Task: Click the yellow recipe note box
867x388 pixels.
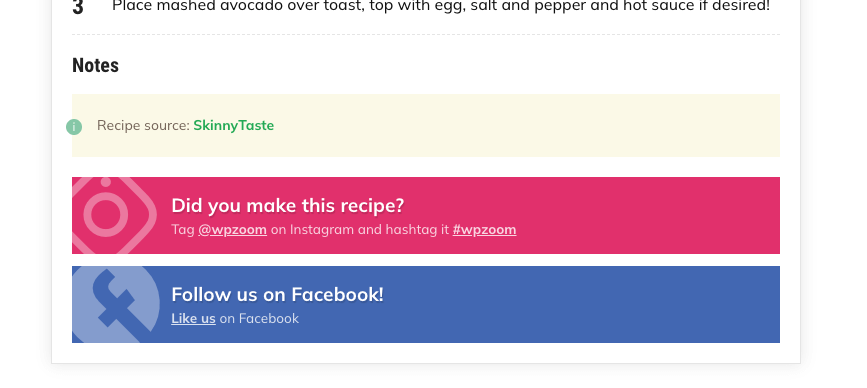Action: 426,125
